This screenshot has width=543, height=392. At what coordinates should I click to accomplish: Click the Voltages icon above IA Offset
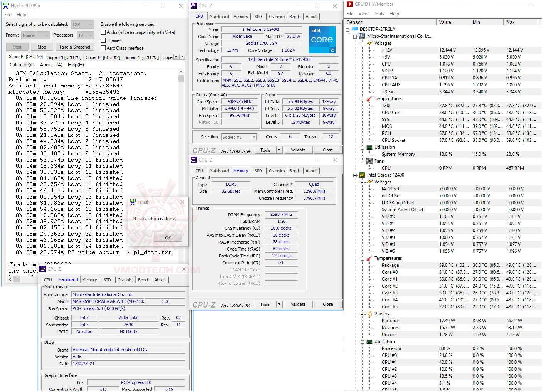[369, 182]
